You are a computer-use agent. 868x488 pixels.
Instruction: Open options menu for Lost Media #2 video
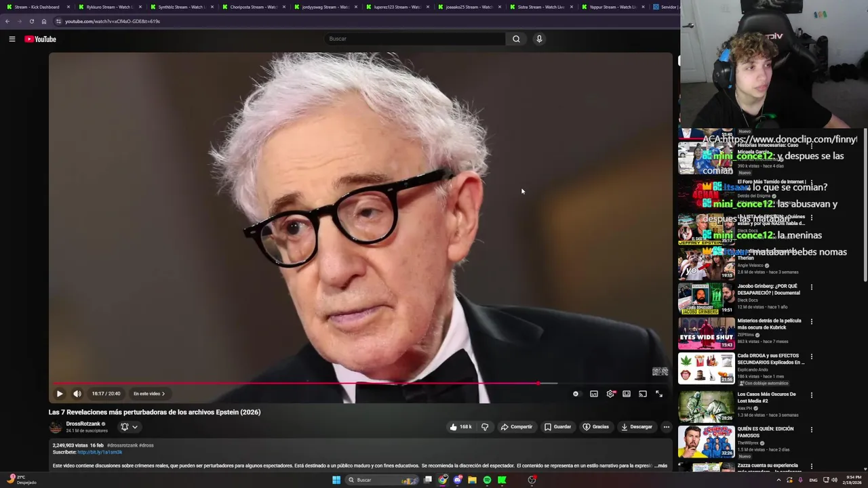pos(811,395)
